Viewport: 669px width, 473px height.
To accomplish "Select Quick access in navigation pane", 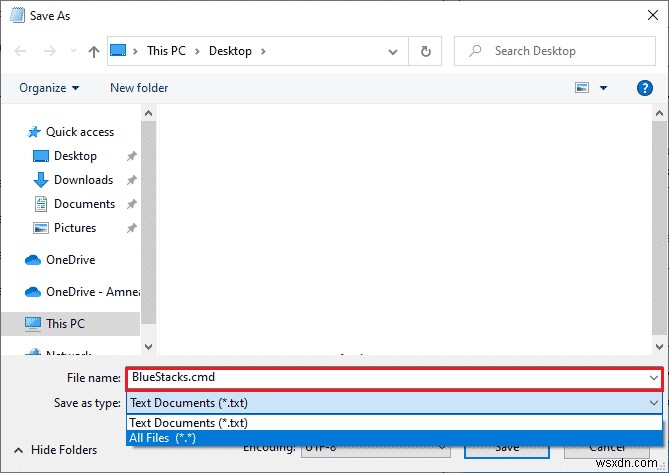I will coord(80,132).
